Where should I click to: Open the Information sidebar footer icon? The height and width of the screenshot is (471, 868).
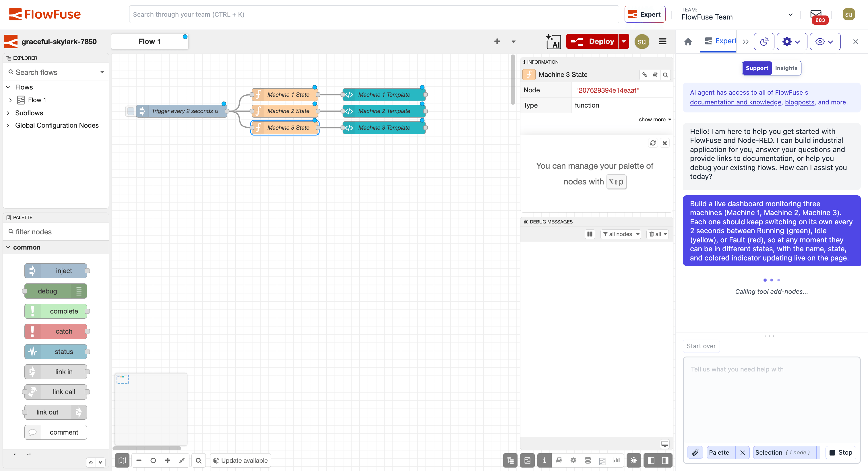[544, 460]
